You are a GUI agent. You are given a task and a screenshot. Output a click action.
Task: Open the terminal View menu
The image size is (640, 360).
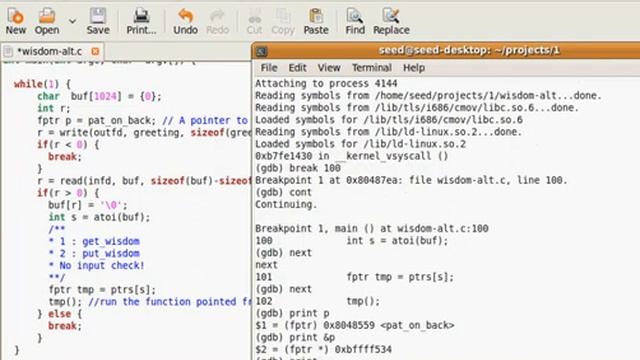[x=329, y=68]
